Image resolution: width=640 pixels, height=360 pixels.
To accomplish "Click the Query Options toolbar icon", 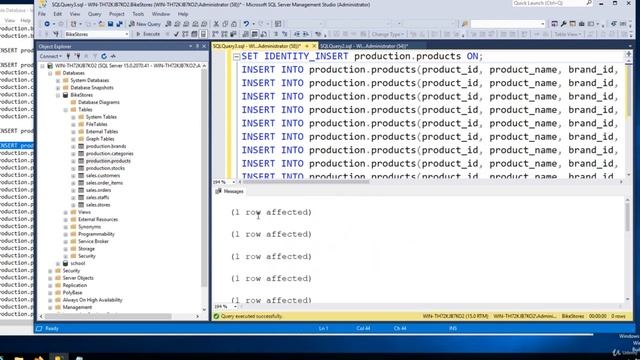I will [x=194, y=34].
